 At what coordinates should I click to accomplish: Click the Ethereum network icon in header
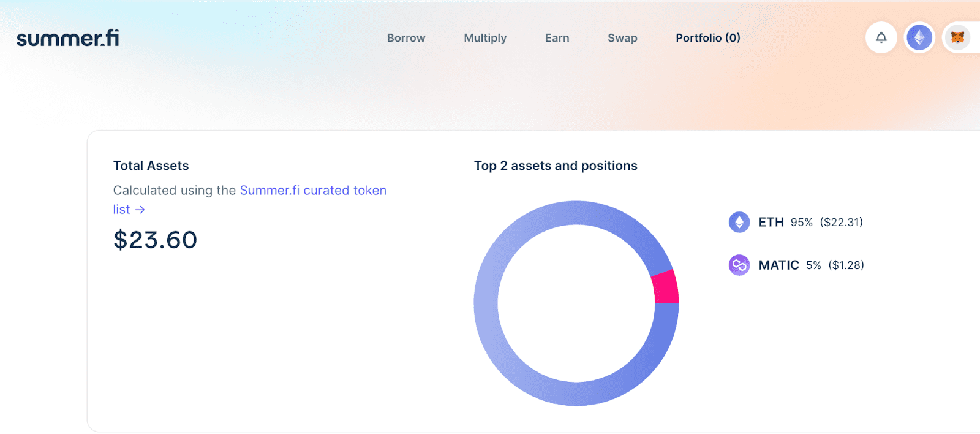(x=919, y=38)
